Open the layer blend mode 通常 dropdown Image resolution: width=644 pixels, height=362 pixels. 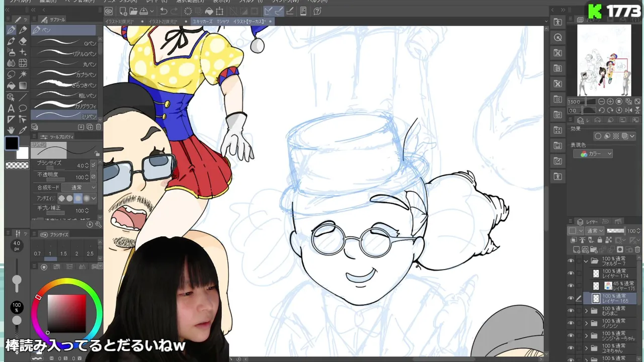point(595,231)
